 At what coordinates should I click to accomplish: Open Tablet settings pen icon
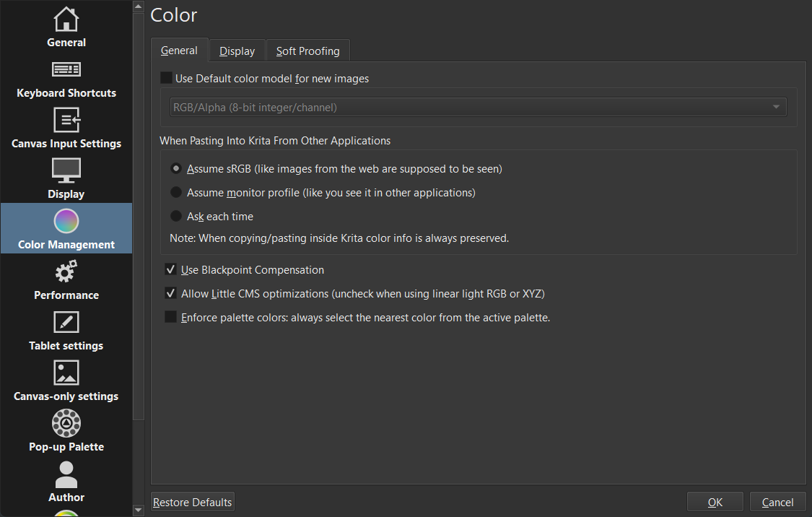tap(66, 323)
